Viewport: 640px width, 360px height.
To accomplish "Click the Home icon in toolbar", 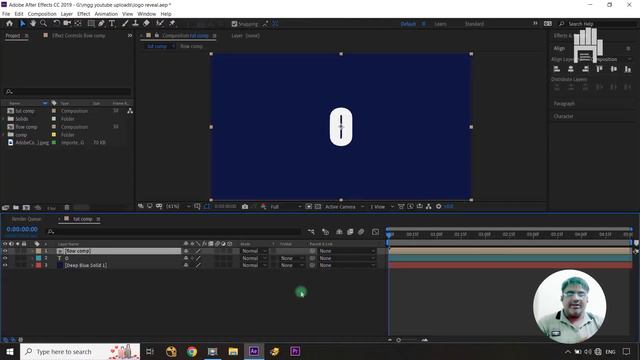I will pyautogui.click(x=9, y=24).
